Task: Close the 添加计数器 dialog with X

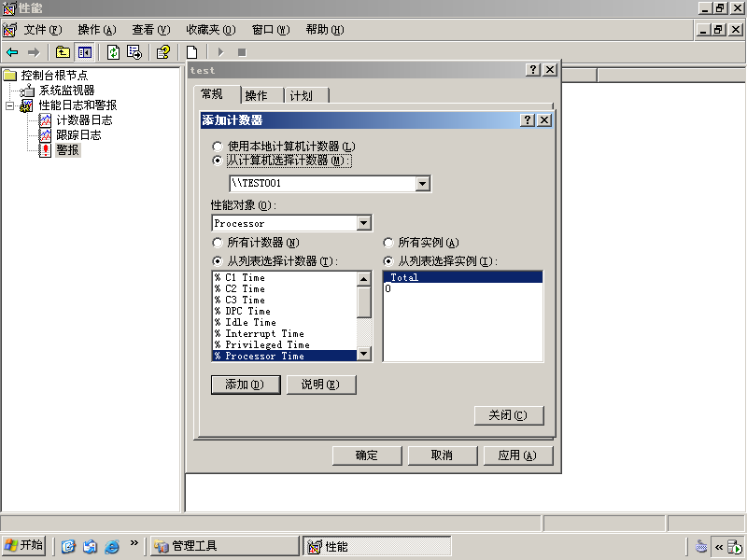Action: click(544, 120)
